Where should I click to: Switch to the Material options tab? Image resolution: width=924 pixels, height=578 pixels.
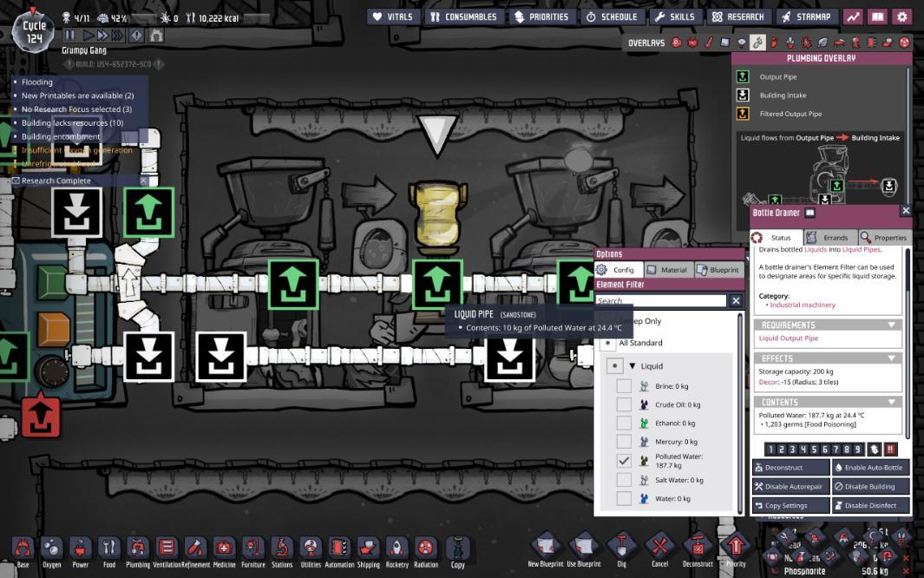[x=668, y=269]
